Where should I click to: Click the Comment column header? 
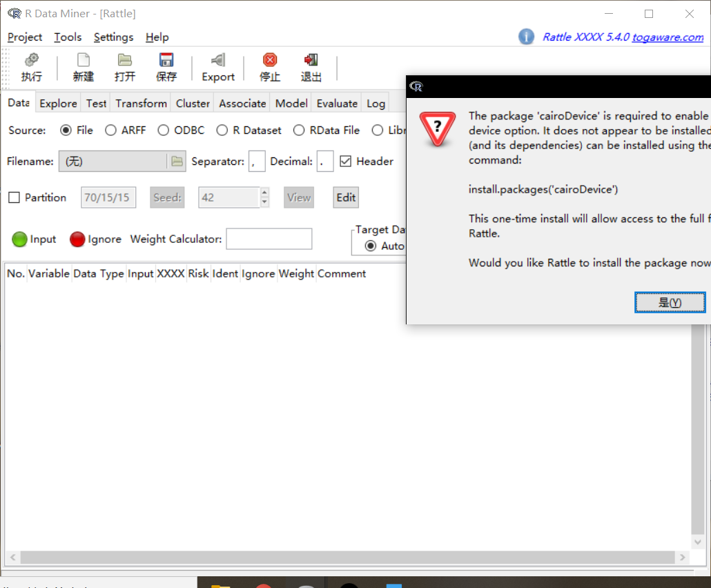tap(342, 274)
